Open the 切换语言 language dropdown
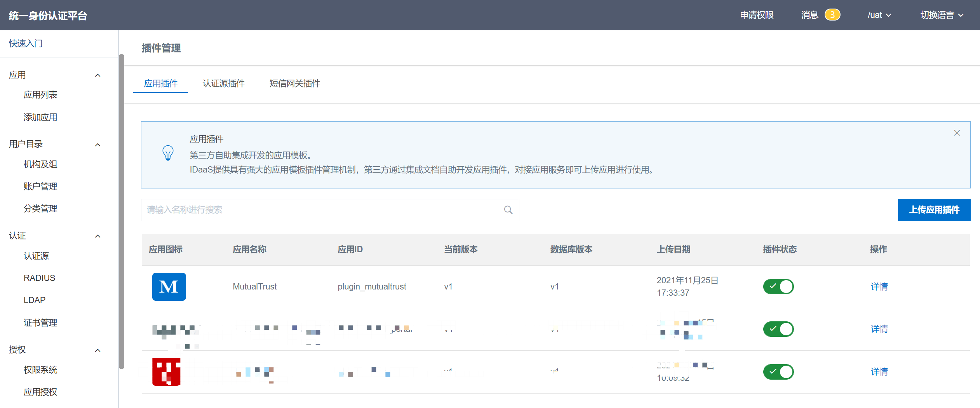Screen dimensions: 980x408 point(942,15)
